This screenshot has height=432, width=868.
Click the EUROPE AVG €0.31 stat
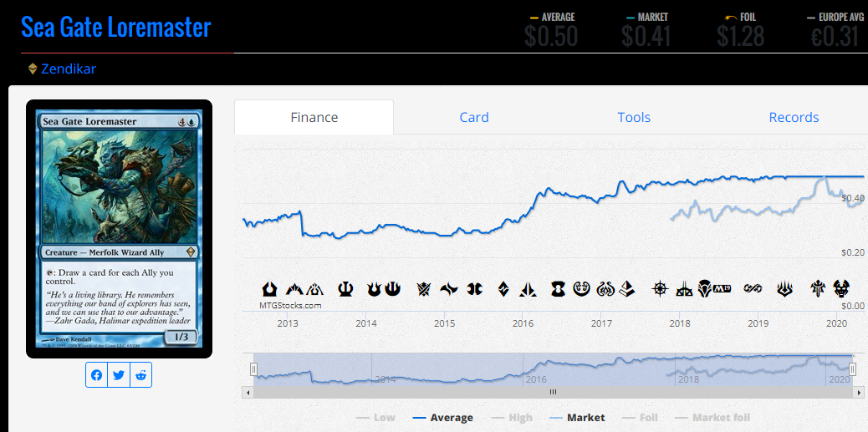(x=835, y=30)
